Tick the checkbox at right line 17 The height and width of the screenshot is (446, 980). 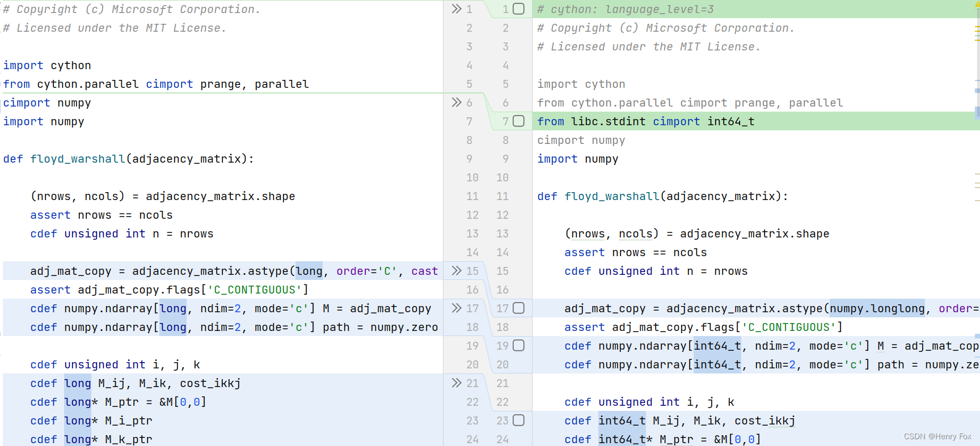(518, 308)
